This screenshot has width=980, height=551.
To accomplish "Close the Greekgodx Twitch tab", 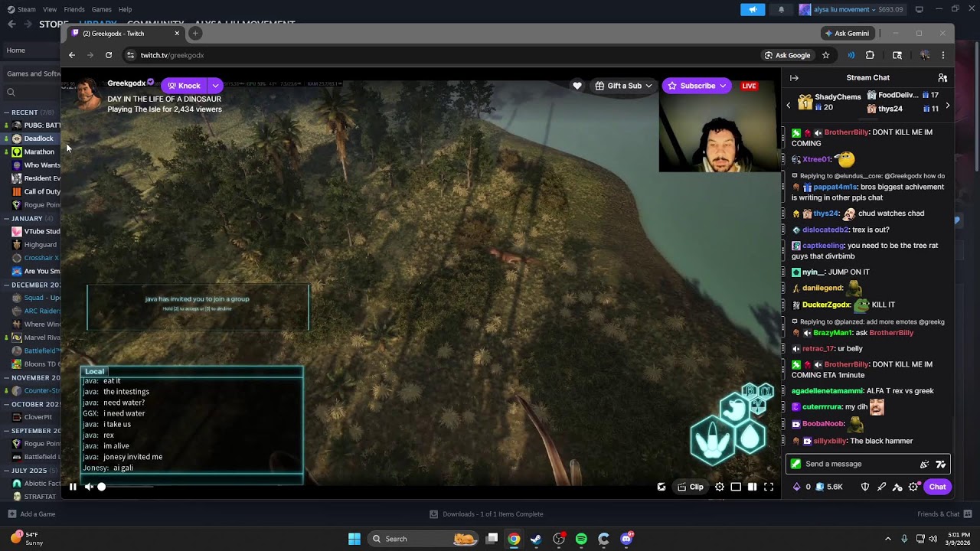I will click(177, 34).
